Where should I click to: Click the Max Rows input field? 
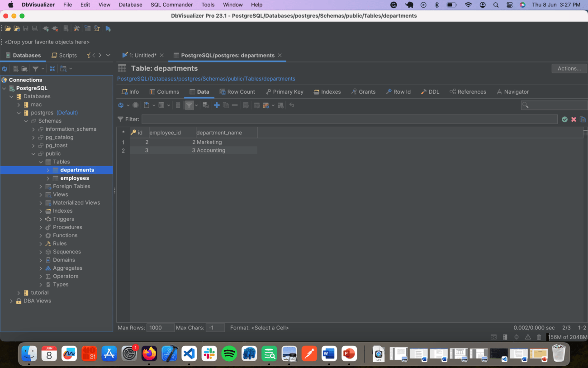[x=160, y=327]
